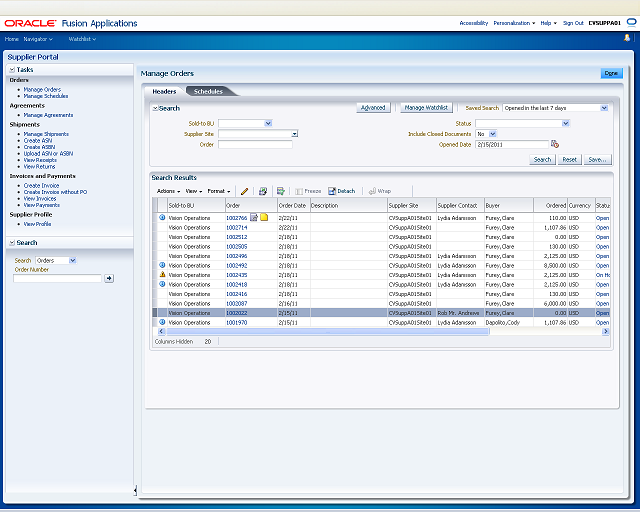Open the Create ASN task link

38,140
